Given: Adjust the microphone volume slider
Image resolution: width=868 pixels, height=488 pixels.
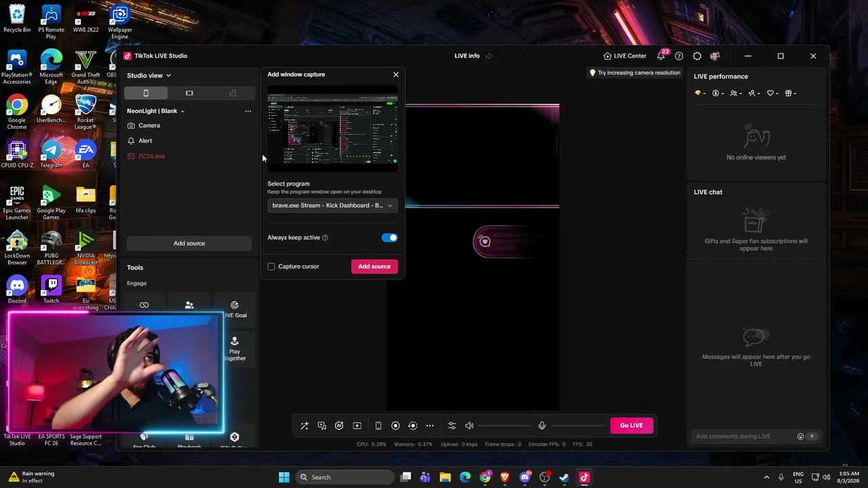Looking at the screenshot, I should coord(577,426).
